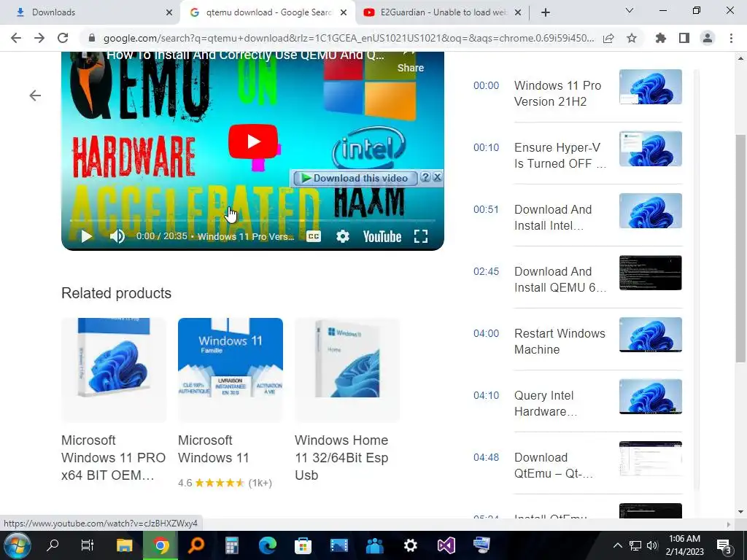Click the share page icon in address bar
747x560 pixels.
(608, 38)
